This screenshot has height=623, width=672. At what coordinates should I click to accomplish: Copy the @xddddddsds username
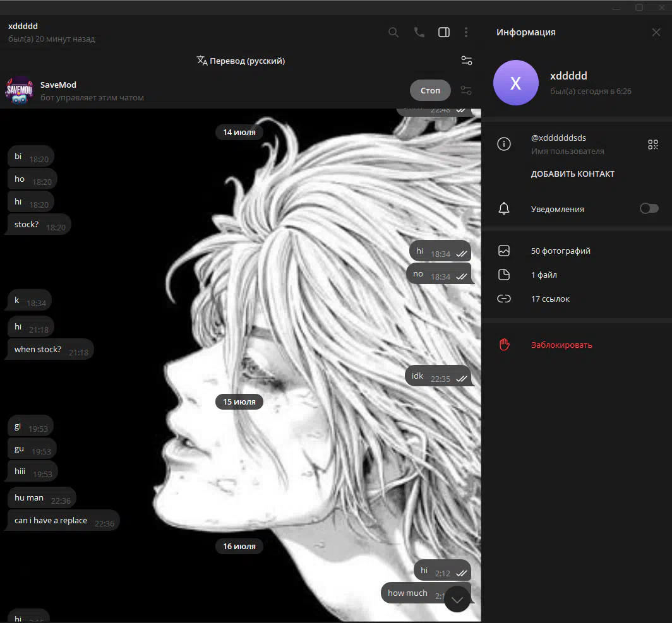pyautogui.click(x=558, y=138)
